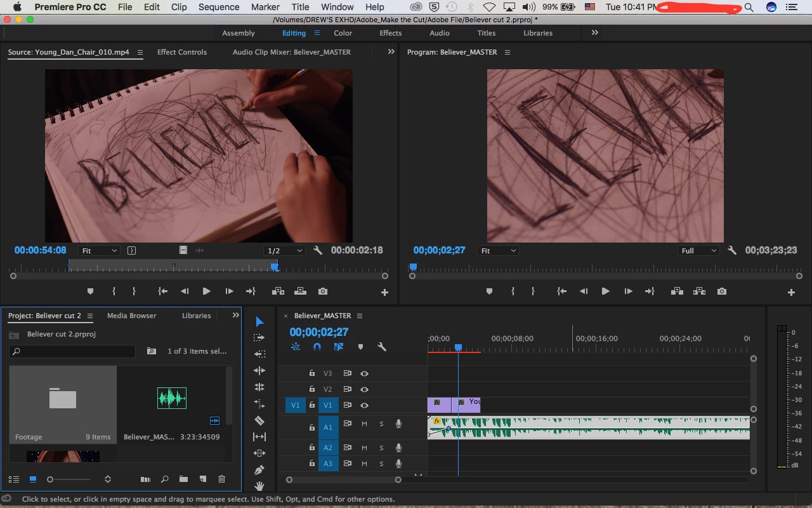The height and width of the screenshot is (508, 812).
Task: Open Media Browser tab
Action: click(x=131, y=316)
